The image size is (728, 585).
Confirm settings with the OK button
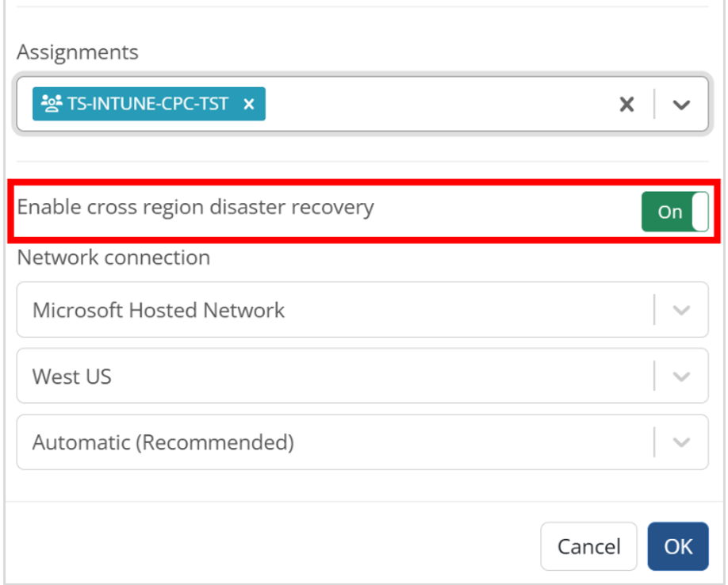click(x=678, y=546)
